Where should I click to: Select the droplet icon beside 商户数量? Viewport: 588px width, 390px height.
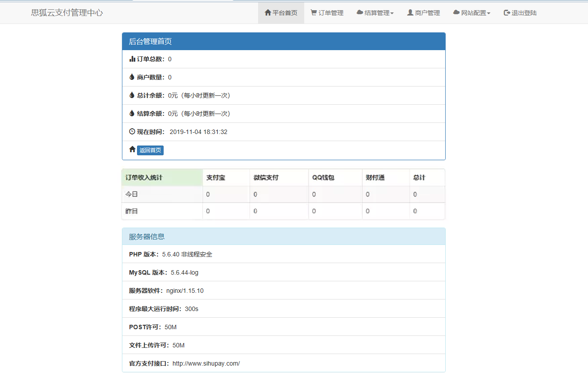point(132,76)
